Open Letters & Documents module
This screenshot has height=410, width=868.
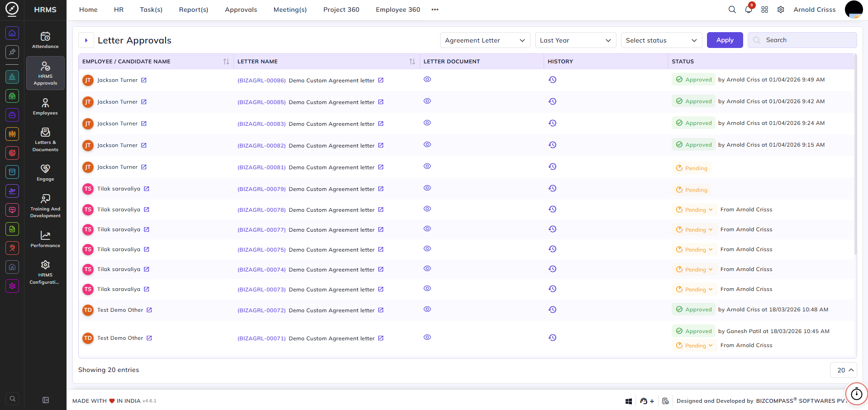tap(45, 139)
